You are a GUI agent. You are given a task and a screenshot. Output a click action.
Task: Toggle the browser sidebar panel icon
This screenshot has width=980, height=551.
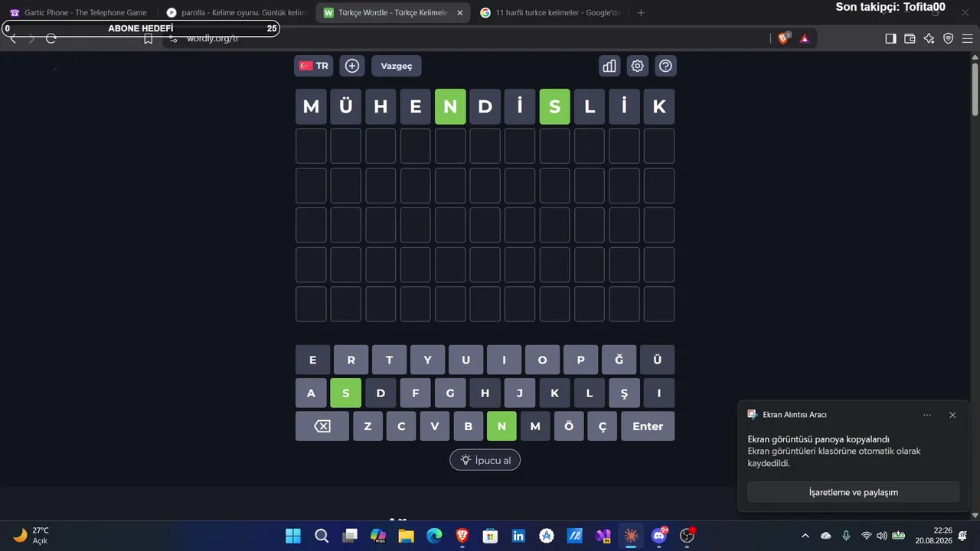890,38
